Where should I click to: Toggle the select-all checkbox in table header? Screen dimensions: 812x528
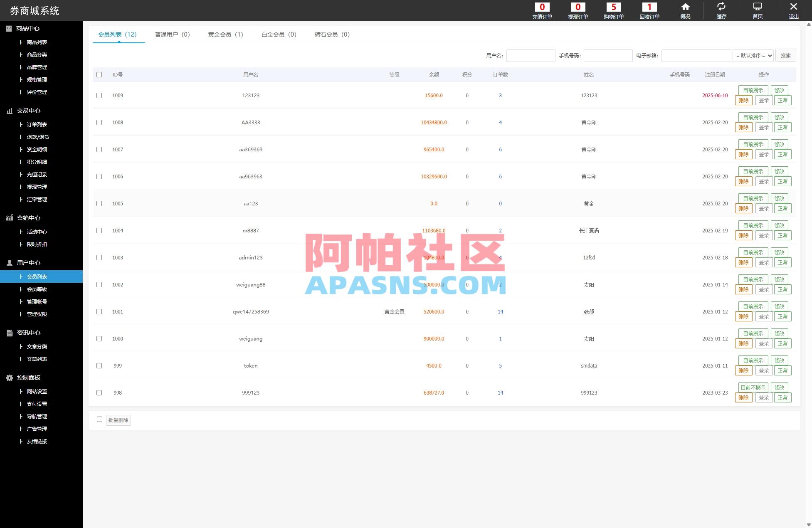pos(99,75)
